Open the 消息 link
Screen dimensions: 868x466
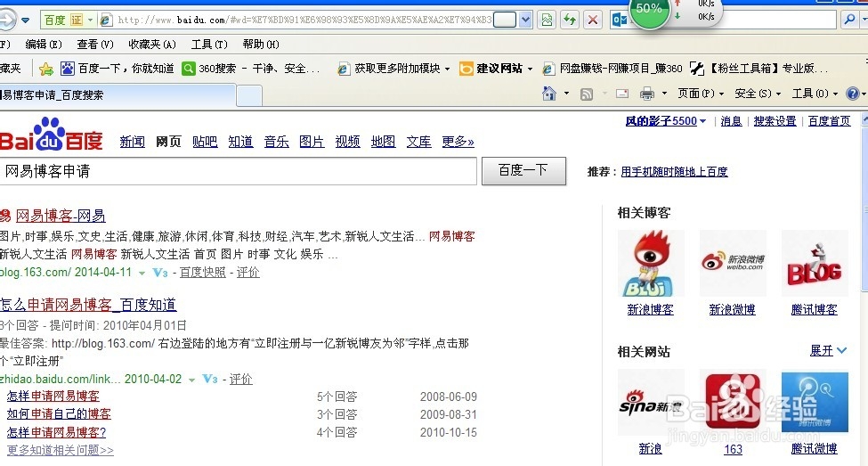coord(731,121)
